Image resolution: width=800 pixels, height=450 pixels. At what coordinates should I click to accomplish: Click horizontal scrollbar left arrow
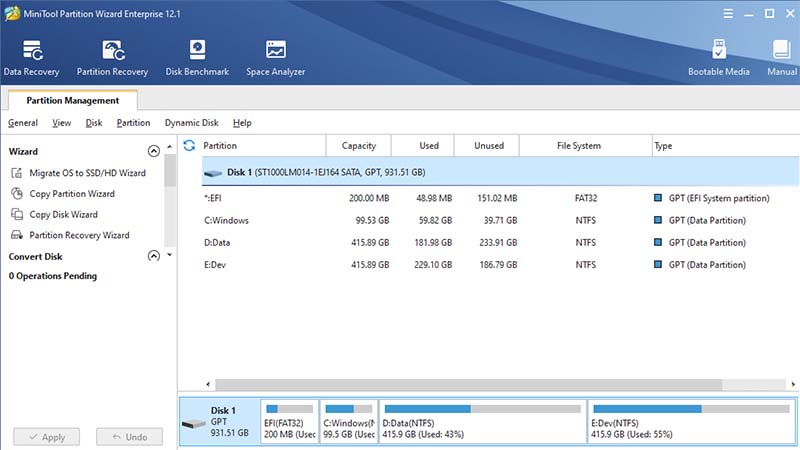pos(208,384)
